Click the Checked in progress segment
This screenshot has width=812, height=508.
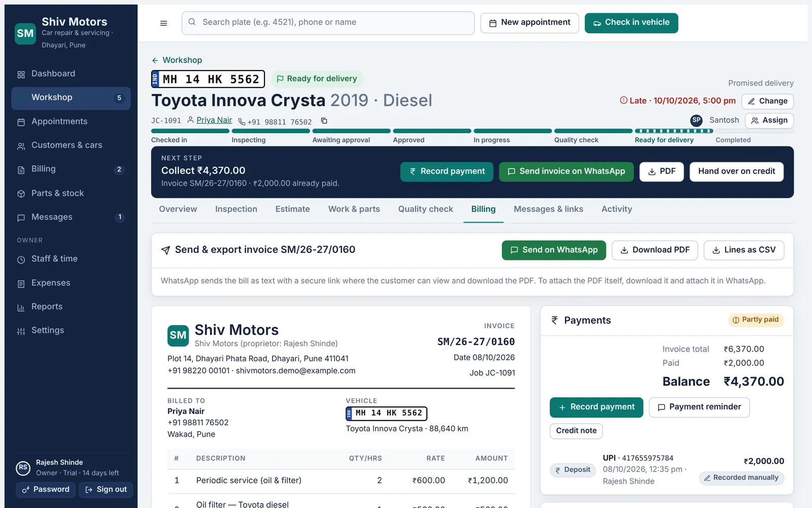point(190,136)
